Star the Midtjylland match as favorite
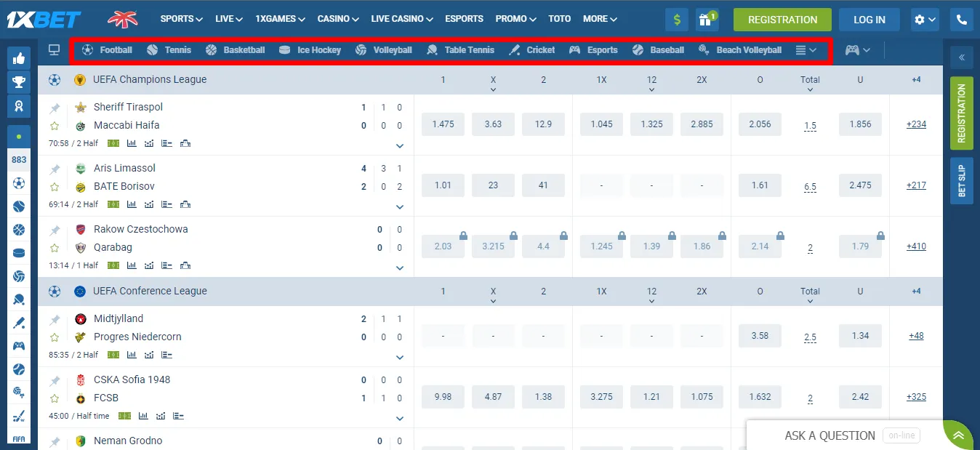This screenshot has height=450, width=980. pos(54,337)
